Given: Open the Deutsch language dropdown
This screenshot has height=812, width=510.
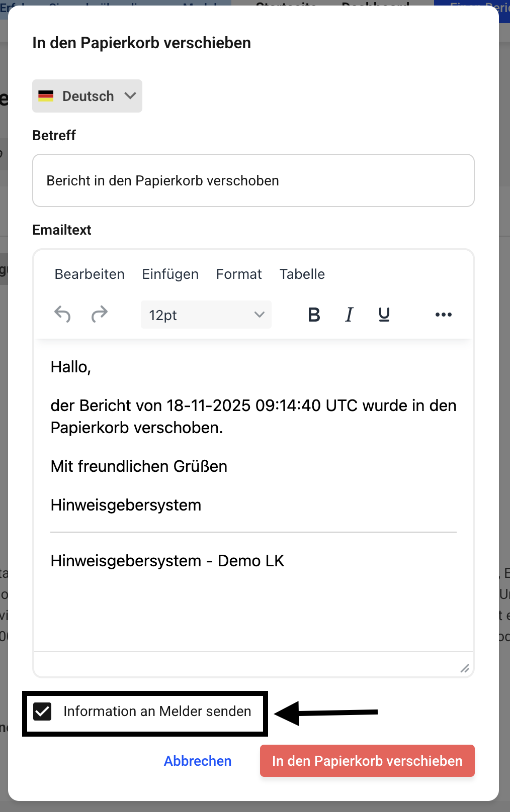Looking at the screenshot, I should coord(88,96).
